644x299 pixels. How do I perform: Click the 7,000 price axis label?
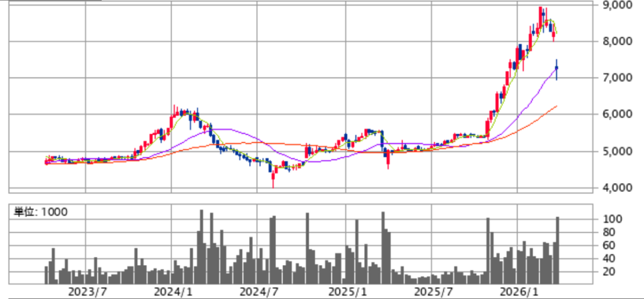tap(616, 78)
